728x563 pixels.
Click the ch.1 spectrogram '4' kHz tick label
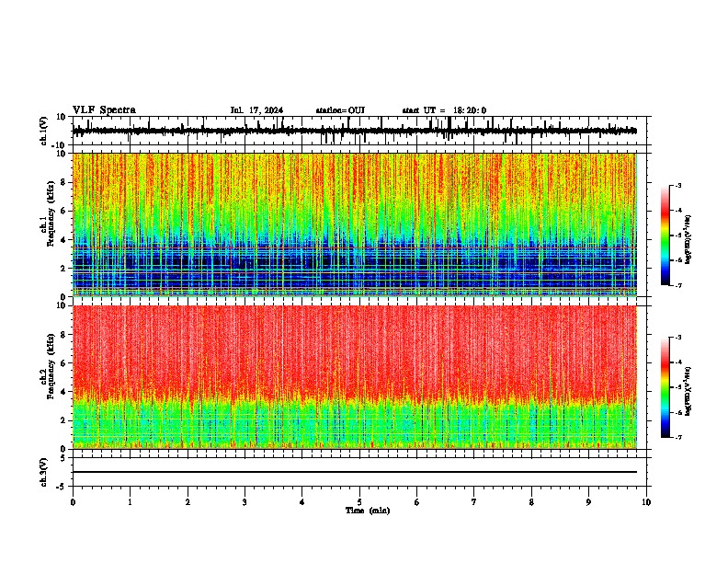click(x=63, y=240)
